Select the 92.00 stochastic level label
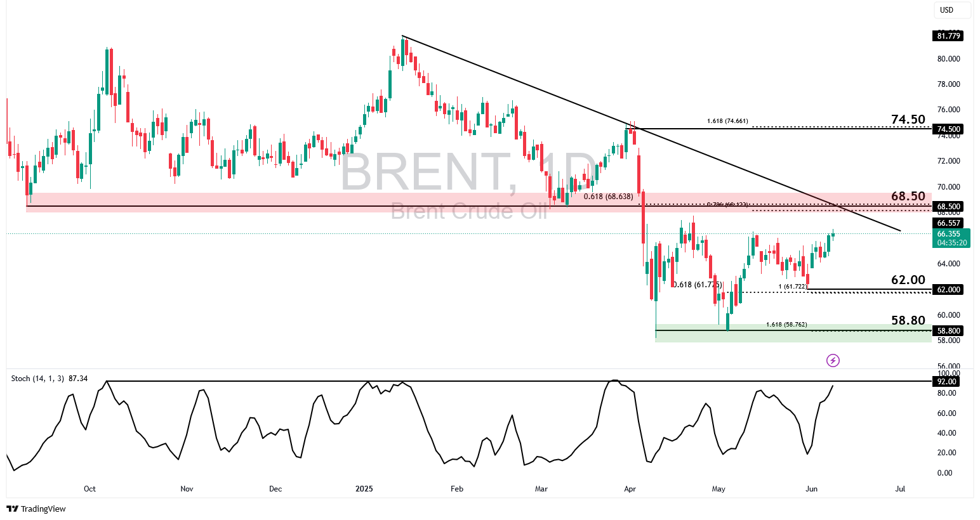This screenshot has height=520, width=980. point(946,382)
